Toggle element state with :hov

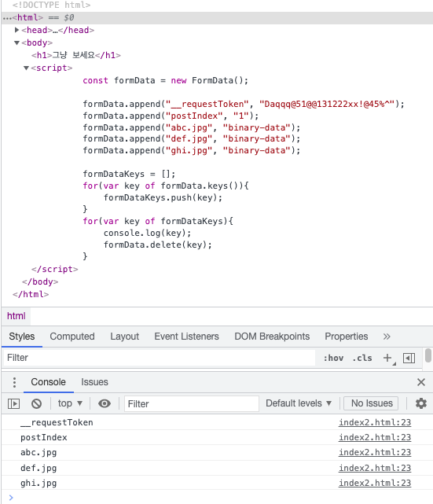(x=333, y=358)
